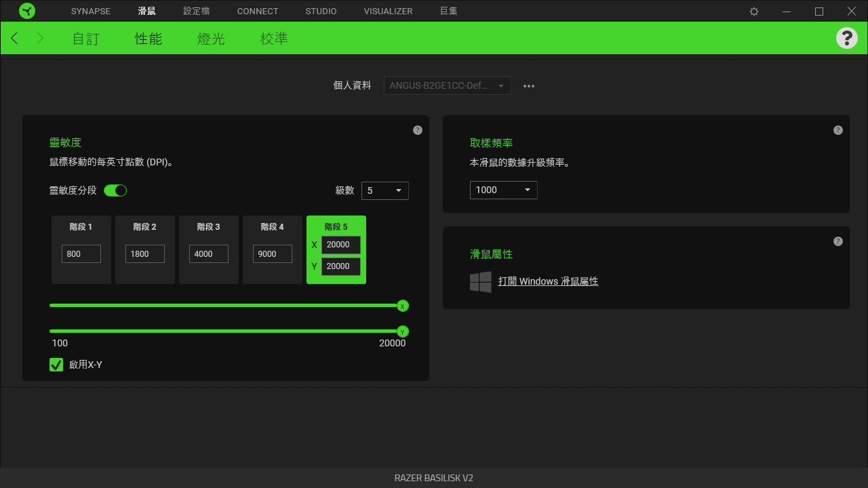Switch to 燈光 sub-tab
The width and height of the screenshot is (868, 488).
click(x=211, y=39)
